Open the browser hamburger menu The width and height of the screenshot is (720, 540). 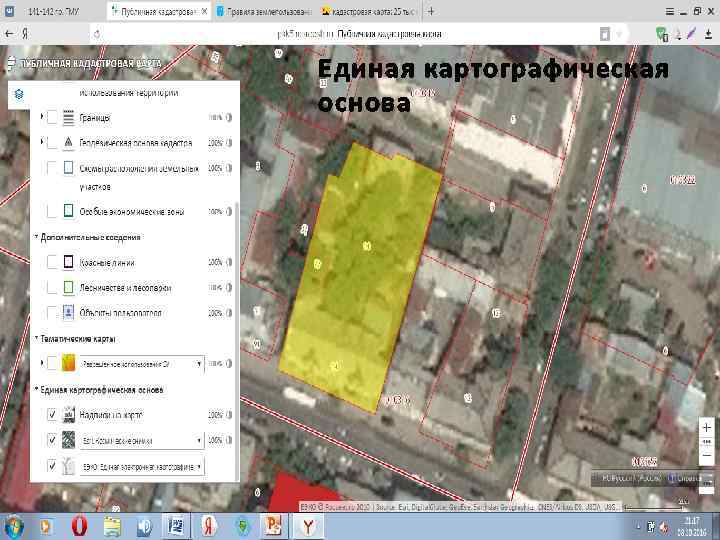point(670,11)
